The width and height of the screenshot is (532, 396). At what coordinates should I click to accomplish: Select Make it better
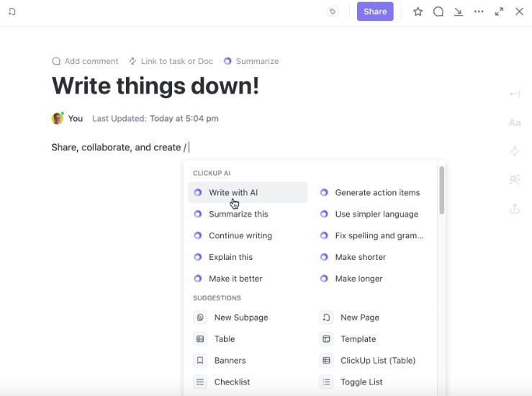(248, 279)
